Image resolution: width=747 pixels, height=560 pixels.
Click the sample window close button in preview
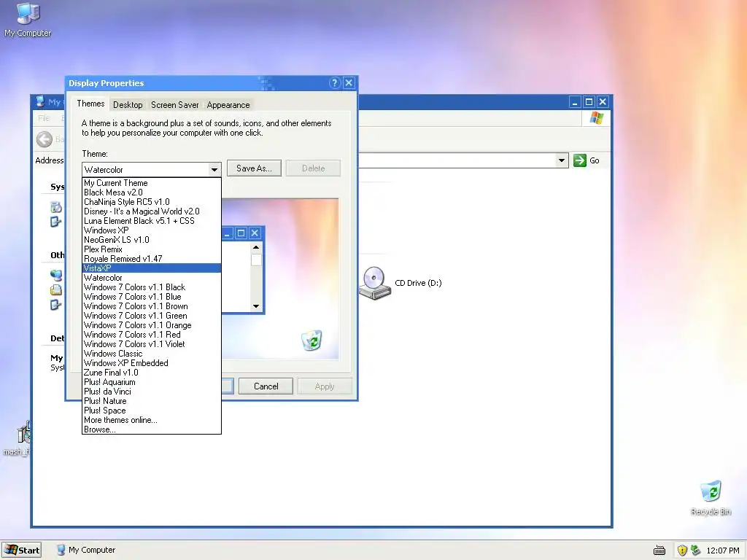click(255, 233)
